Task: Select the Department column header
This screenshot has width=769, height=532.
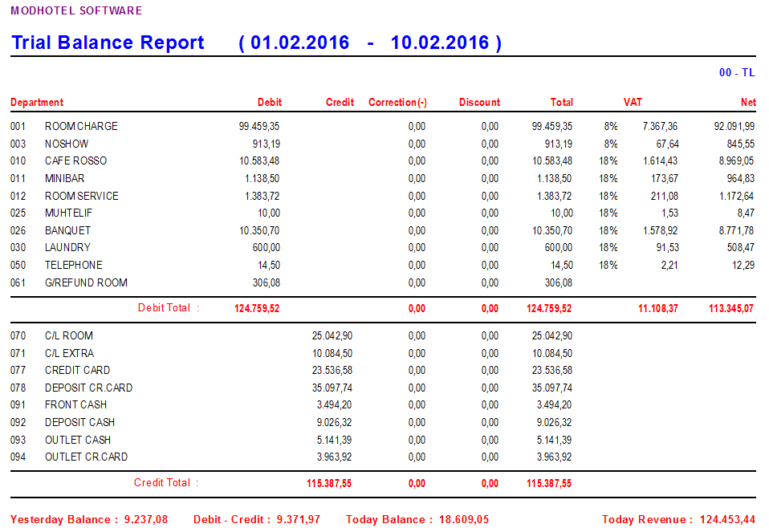Action: tap(37, 103)
